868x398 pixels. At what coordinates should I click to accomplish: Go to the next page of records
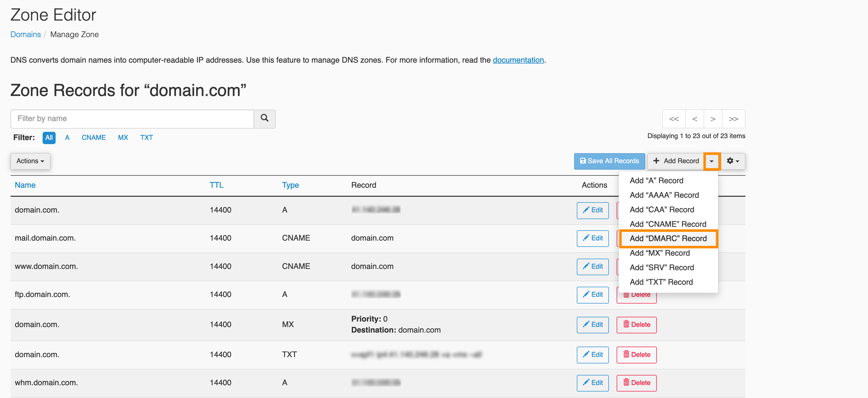[713, 119]
